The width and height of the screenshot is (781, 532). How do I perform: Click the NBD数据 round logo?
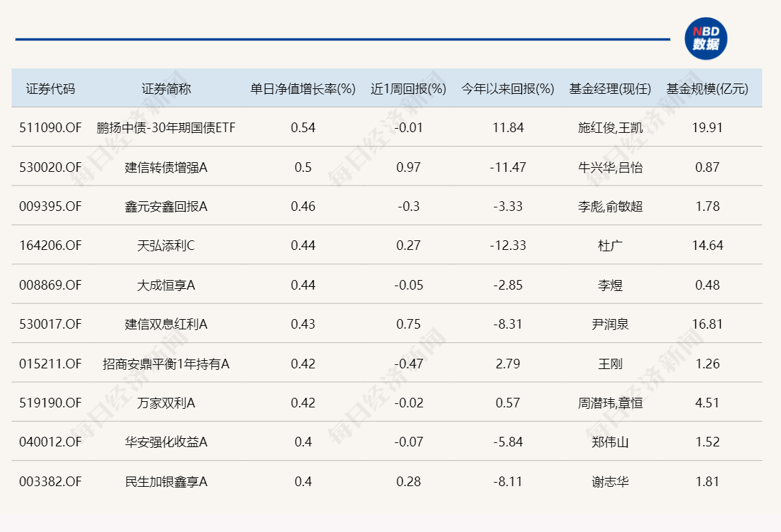coord(706,39)
